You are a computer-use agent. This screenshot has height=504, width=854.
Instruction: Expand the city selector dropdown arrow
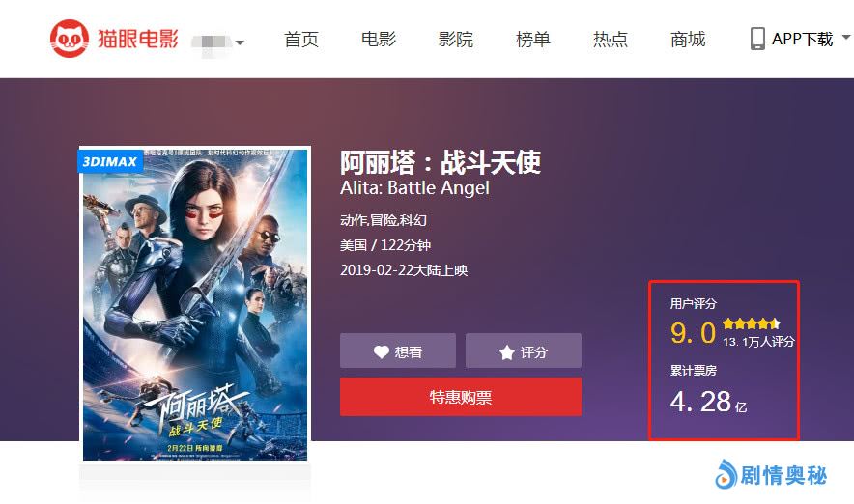click(x=240, y=42)
